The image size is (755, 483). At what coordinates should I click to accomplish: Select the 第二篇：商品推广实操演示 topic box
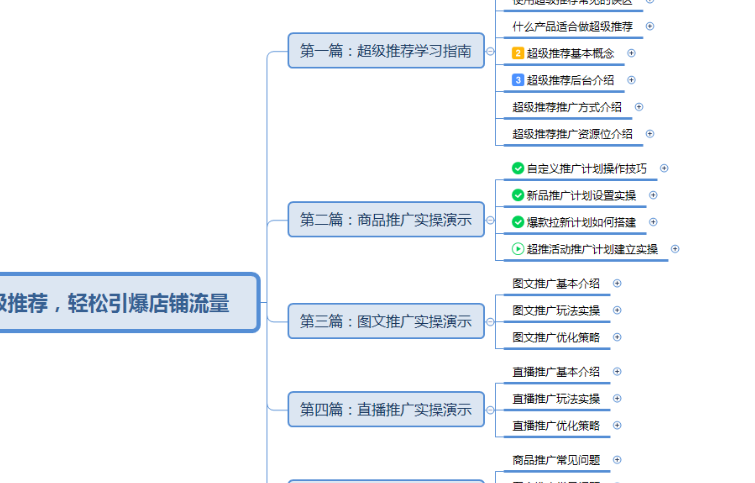tap(386, 220)
